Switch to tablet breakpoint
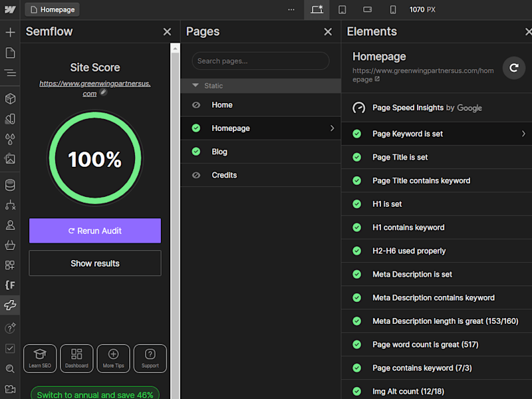Screen dimensions: 532x399 click(x=342, y=9)
